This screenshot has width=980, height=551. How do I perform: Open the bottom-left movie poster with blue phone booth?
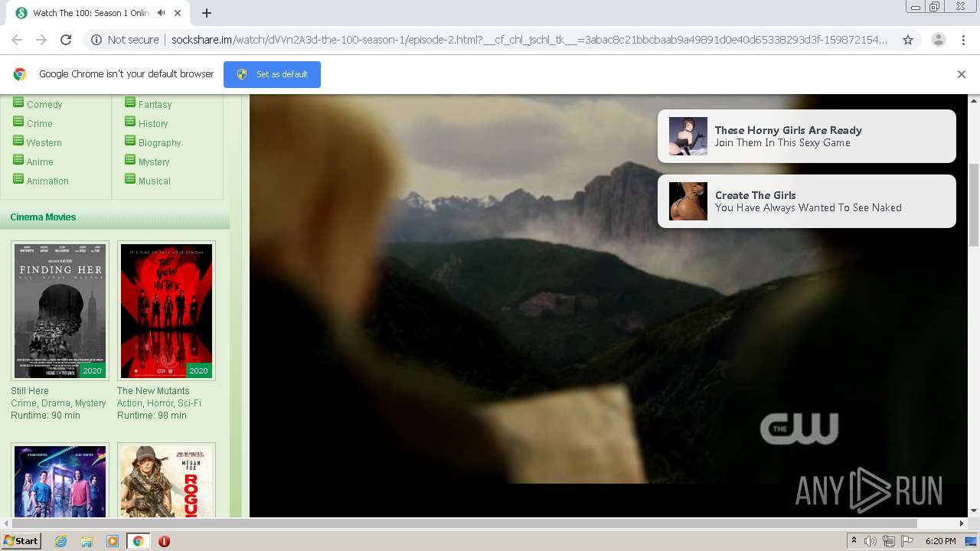pos(60,481)
